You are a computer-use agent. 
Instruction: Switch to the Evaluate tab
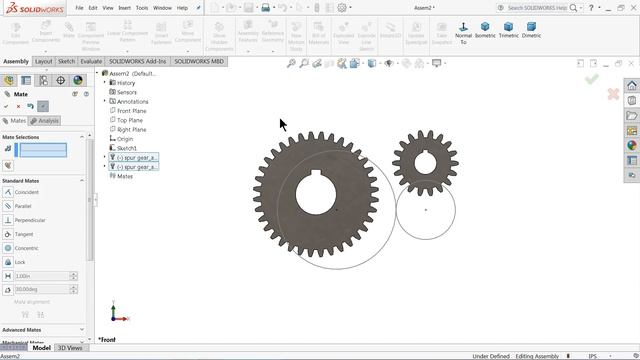(91, 62)
